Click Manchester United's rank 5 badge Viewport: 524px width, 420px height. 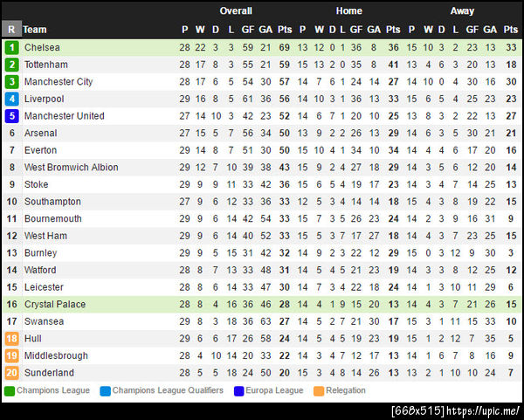click(11, 116)
